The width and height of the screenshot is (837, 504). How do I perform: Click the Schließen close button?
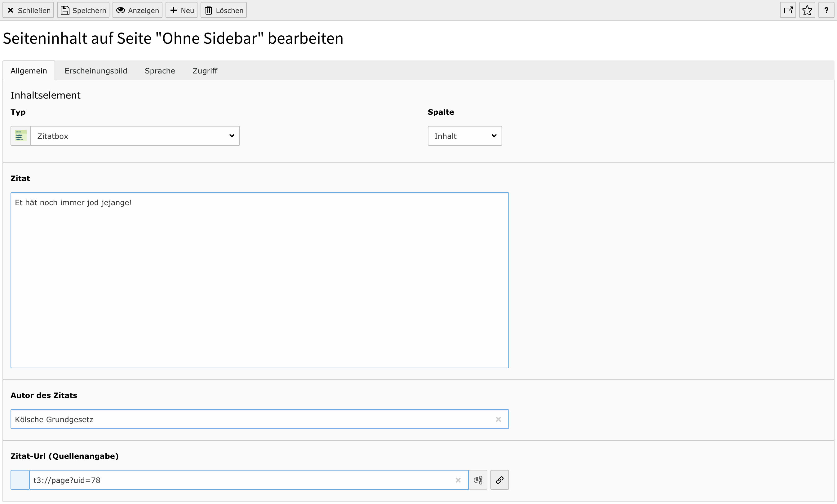click(x=29, y=11)
